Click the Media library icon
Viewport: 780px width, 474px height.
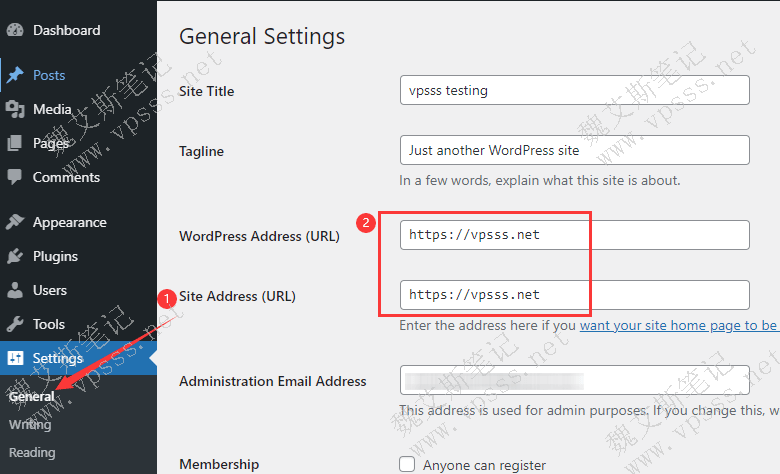tap(15, 109)
